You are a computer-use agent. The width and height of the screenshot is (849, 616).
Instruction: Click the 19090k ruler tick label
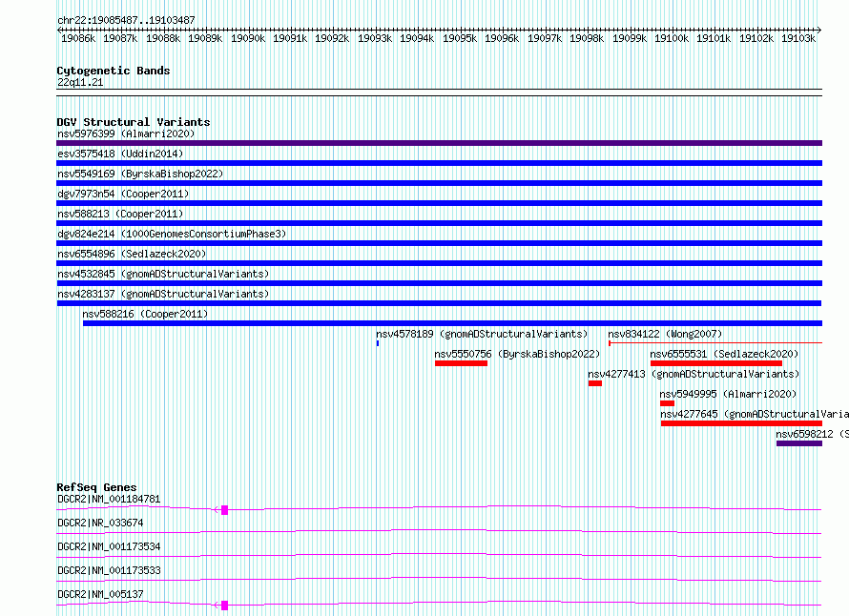coord(248,38)
